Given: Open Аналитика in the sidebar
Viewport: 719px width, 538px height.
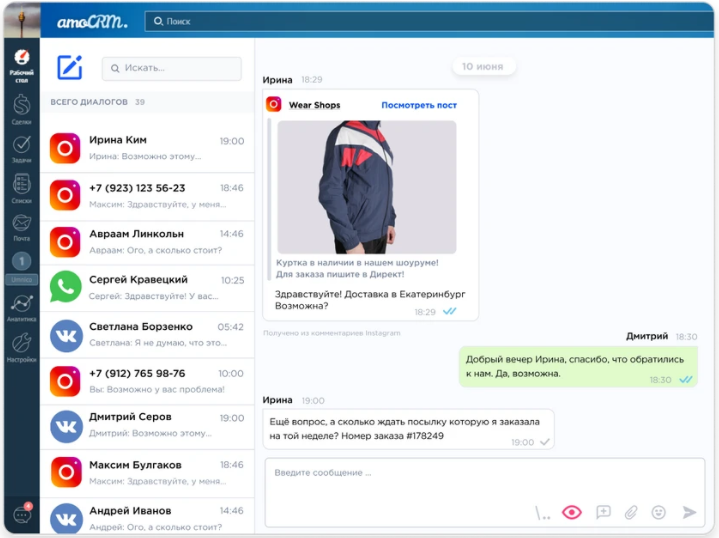Looking at the screenshot, I should coord(22,308).
